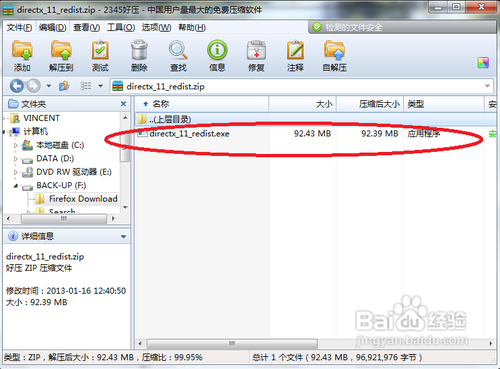Click the colorful skin icon
Screen dimensions: 500x369
coord(483,62)
